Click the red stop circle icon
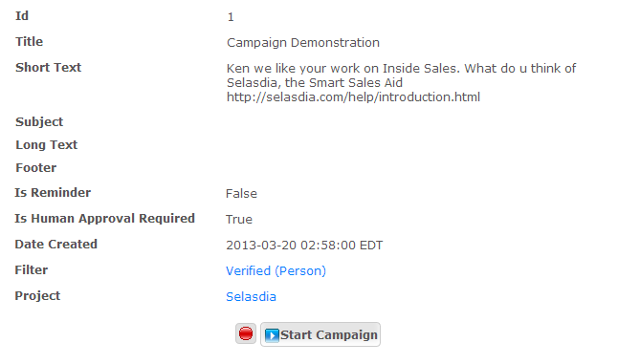 click(246, 333)
